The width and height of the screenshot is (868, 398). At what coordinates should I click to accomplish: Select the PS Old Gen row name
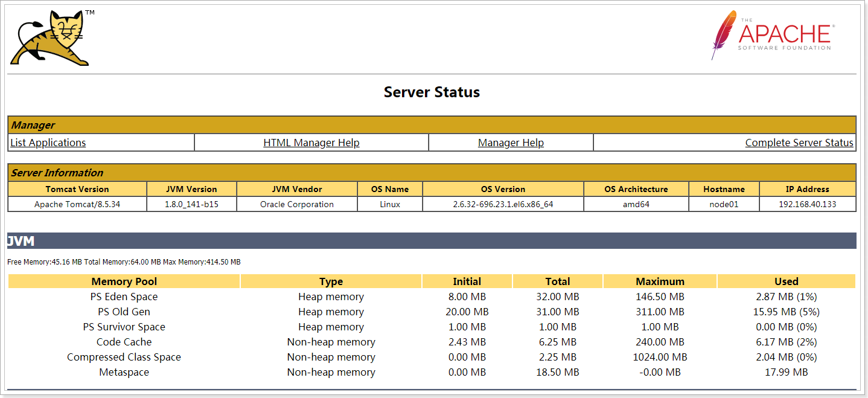pyautogui.click(x=124, y=312)
